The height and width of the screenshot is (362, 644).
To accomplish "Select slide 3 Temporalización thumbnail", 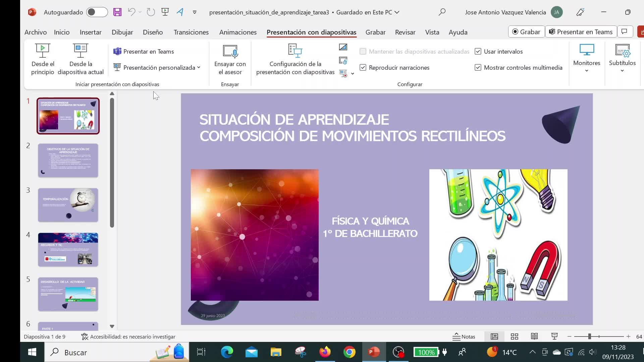I will (68, 205).
